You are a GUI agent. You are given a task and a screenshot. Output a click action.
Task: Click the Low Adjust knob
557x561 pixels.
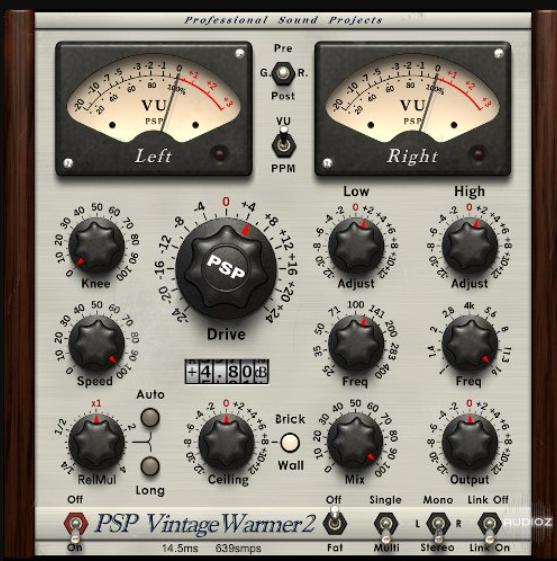356,246
